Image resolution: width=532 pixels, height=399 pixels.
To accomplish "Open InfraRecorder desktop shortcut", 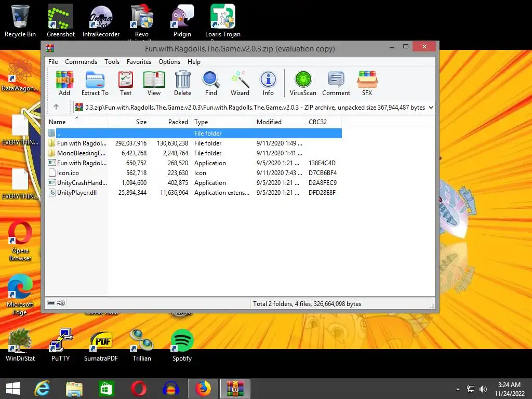I will (x=101, y=21).
